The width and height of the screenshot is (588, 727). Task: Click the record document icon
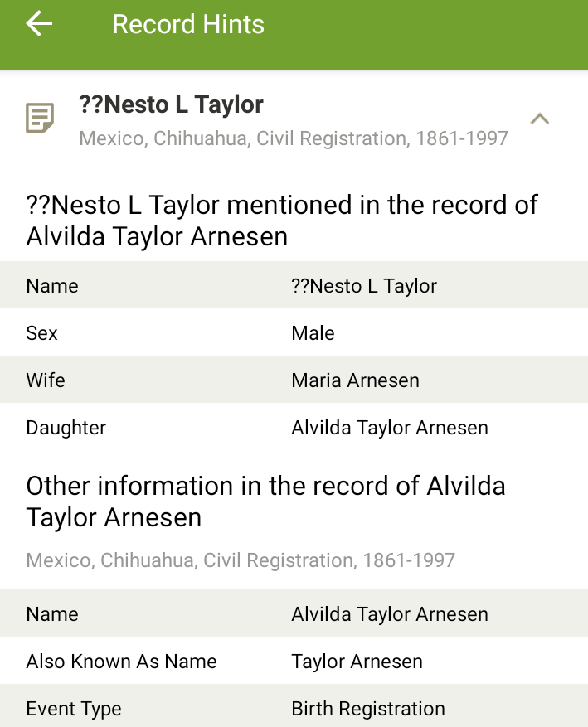(x=40, y=119)
